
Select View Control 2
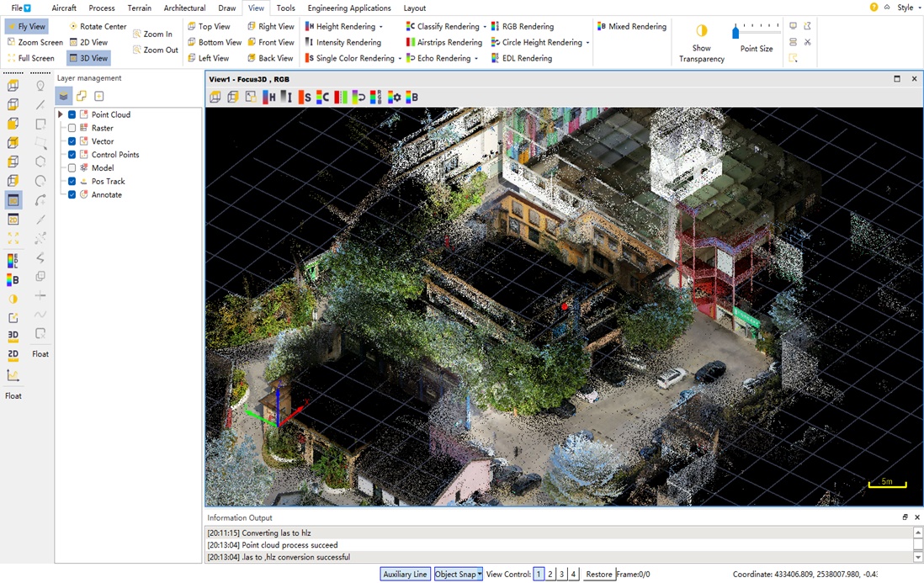coord(550,574)
